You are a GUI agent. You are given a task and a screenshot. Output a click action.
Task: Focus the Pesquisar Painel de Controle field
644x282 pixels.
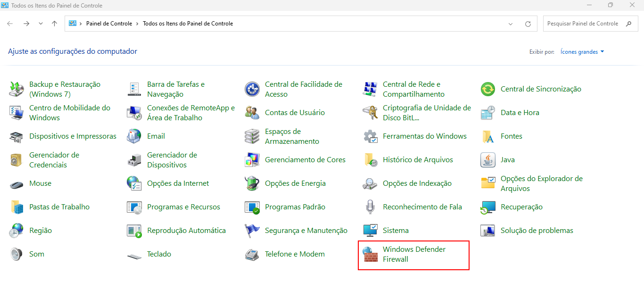[590, 24]
